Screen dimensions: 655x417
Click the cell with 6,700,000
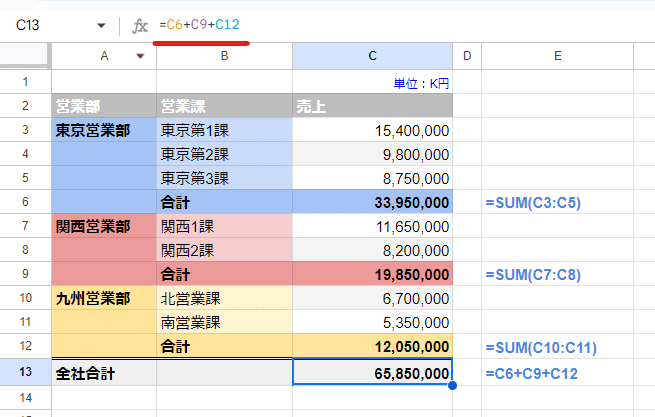coord(373,298)
